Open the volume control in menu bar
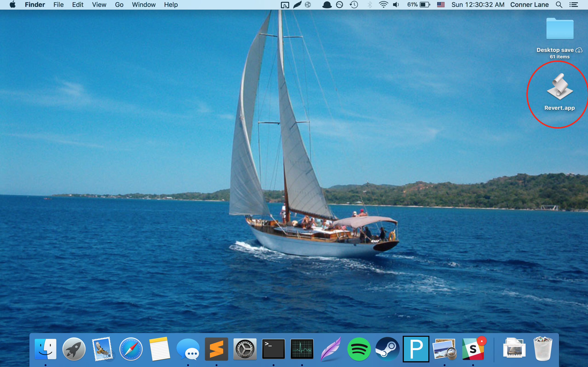 pyautogui.click(x=396, y=5)
